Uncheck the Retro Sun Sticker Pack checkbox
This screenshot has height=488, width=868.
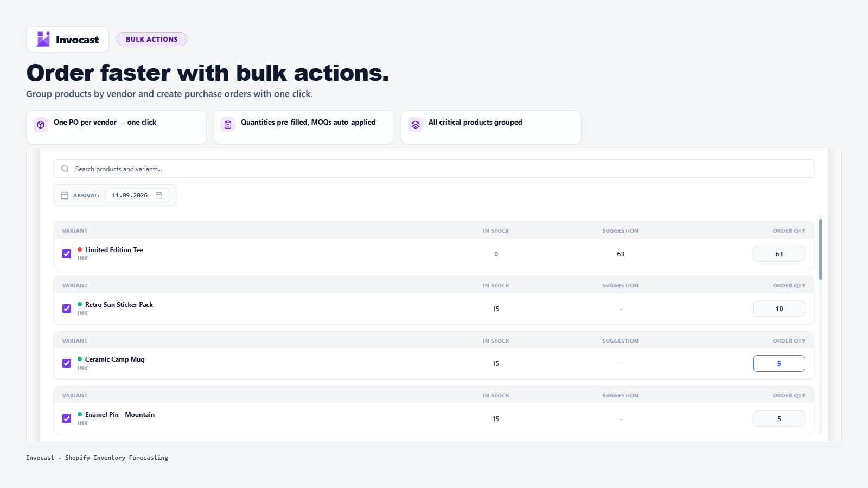pos(67,309)
